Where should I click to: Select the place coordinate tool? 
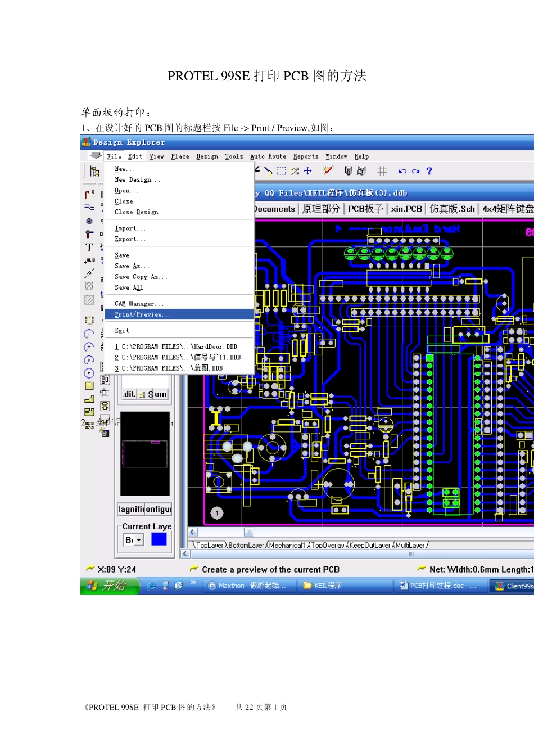[89, 260]
